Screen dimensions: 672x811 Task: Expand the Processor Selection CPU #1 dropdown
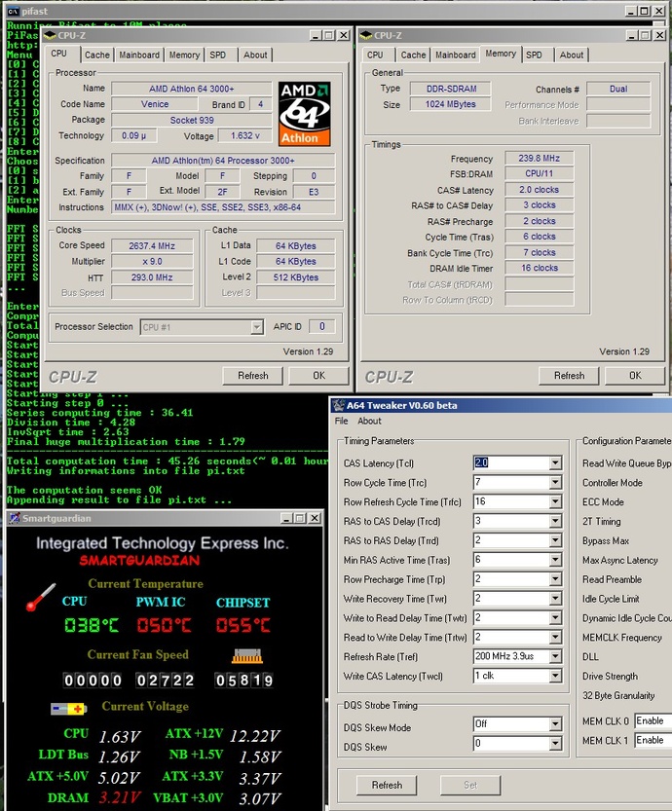point(256,327)
